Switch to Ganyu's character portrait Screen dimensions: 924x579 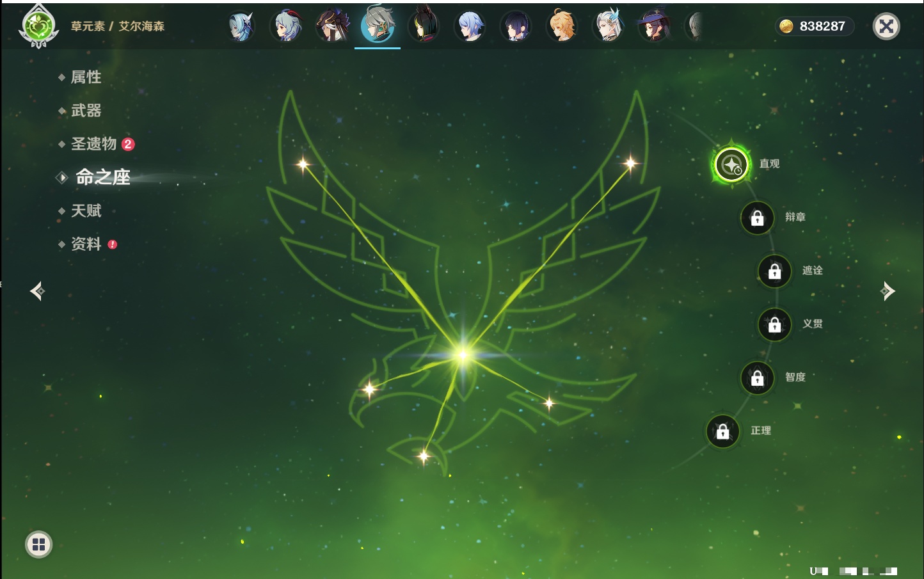click(x=287, y=26)
